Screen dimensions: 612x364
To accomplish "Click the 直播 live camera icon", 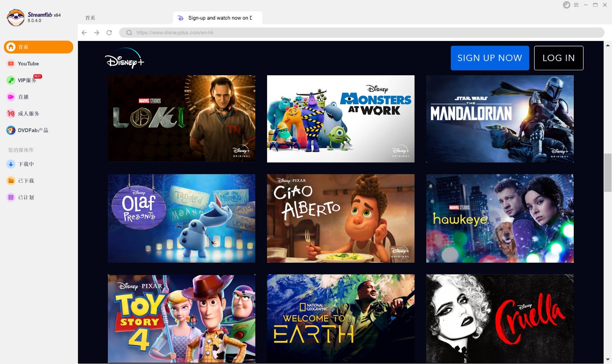I will point(11,97).
